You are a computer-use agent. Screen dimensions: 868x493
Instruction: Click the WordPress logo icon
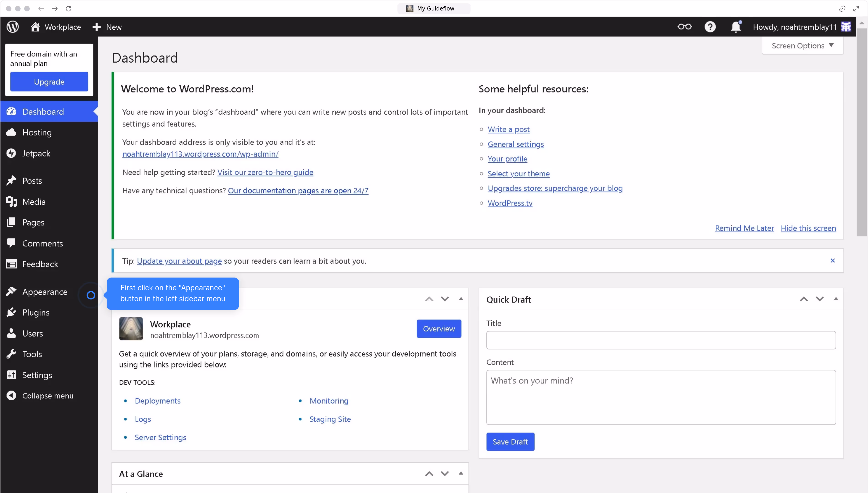pyautogui.click(x=13, y=27)
